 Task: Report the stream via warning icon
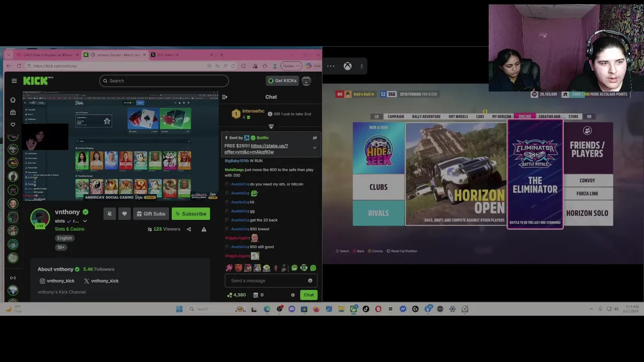[204, 229]
